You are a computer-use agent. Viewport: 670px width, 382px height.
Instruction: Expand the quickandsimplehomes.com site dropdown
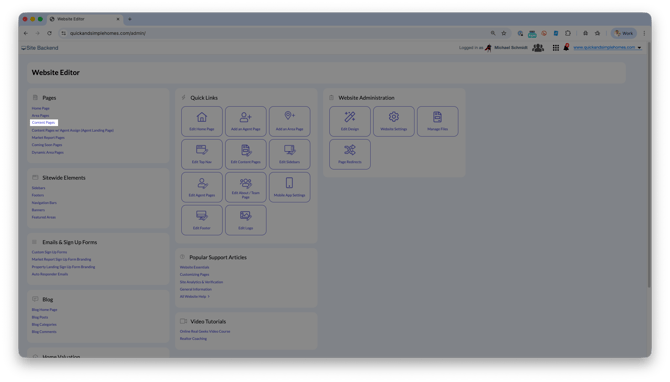[x=608, y=47]
